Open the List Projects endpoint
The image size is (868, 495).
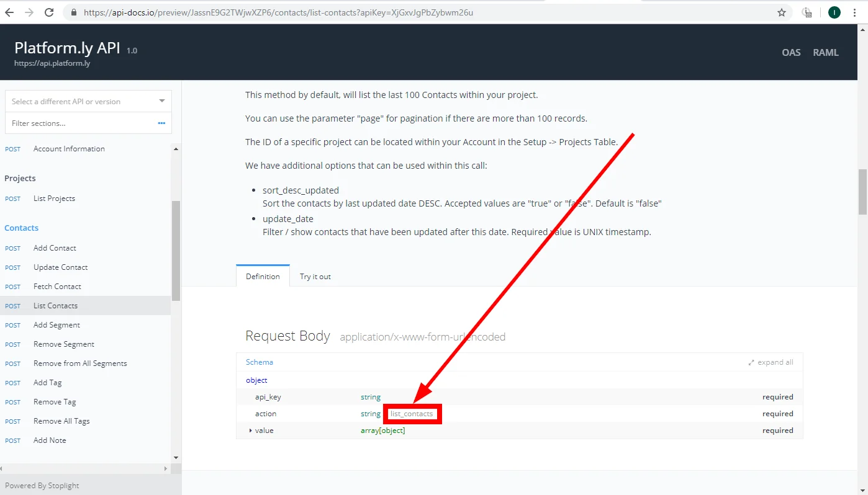click(x=54, y=198)
